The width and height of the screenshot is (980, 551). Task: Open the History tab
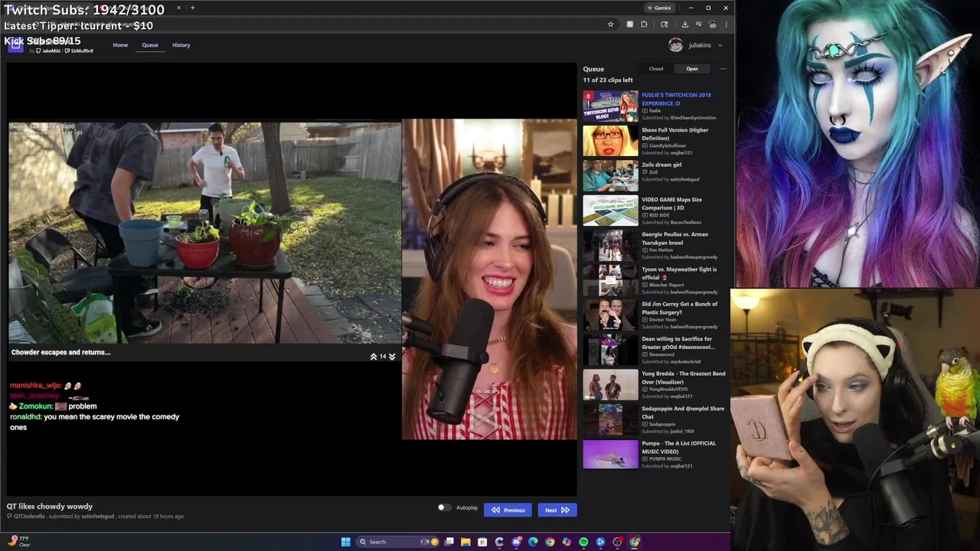coord(181,45)
